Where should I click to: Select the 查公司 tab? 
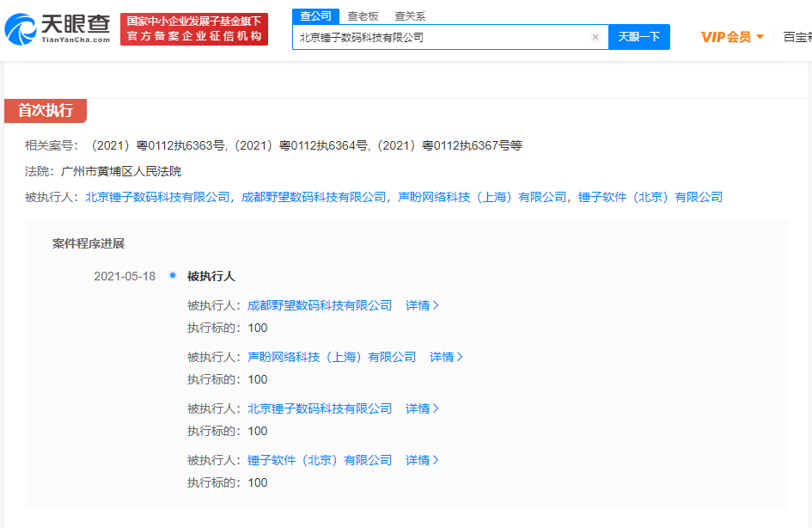(315, 16)
